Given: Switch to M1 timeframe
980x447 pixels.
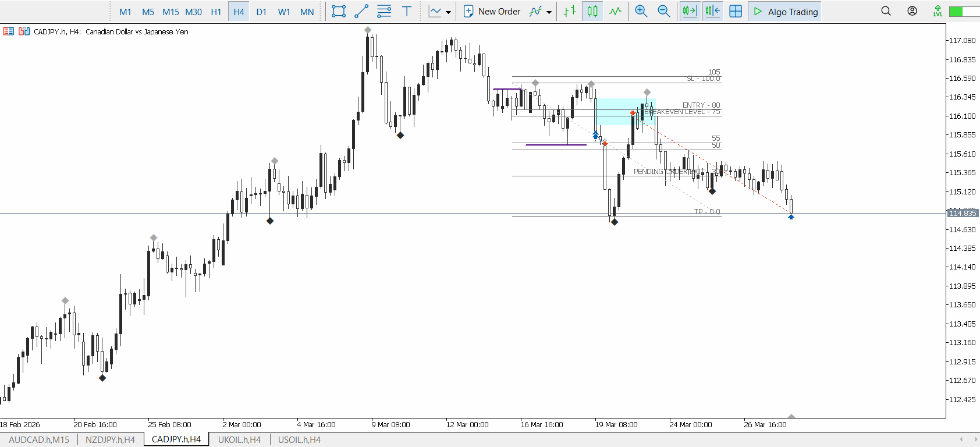Looking at the screenshot, I should click(125, 12).
